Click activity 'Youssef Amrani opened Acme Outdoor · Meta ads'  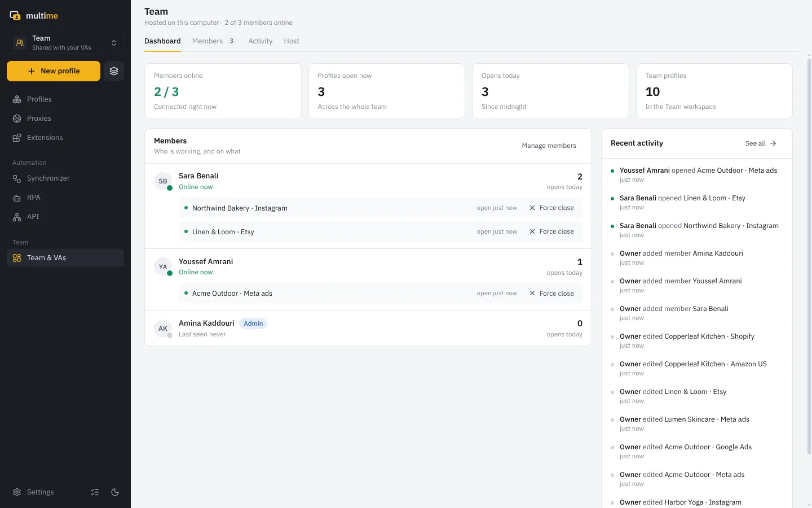tap(697, 175)
